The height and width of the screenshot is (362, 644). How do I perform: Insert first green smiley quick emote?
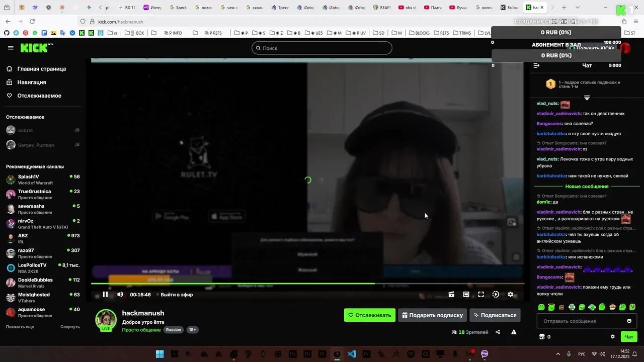[541, 307]
